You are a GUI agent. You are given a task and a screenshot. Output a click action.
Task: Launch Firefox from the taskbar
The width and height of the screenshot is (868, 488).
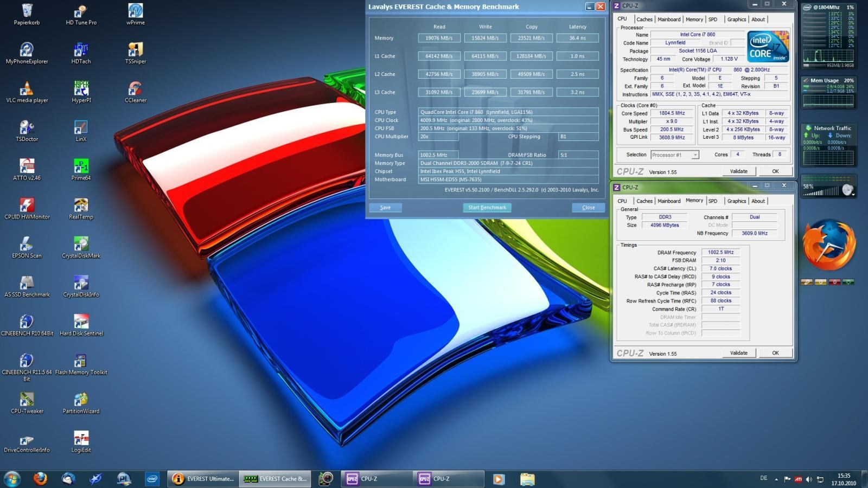coord(40,479)
